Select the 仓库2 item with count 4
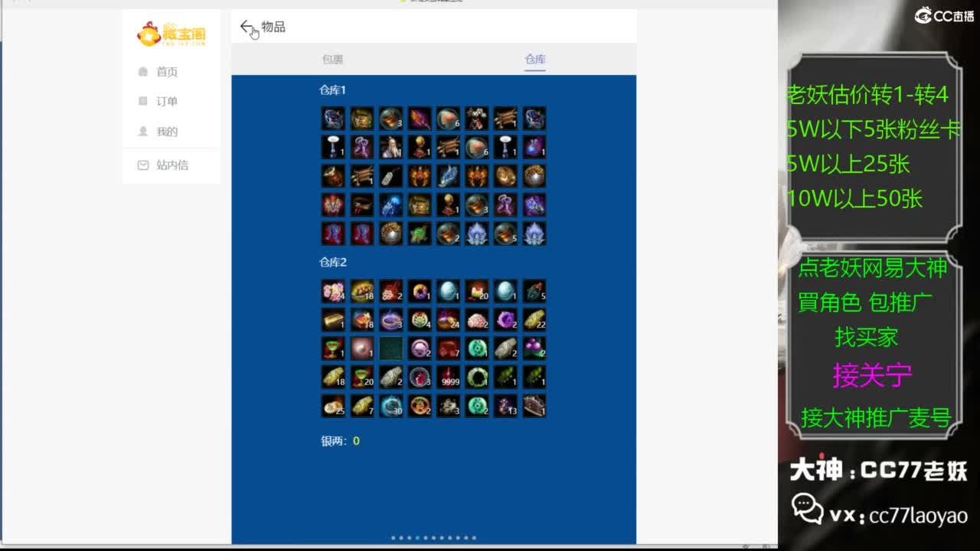Image resolution: width=980 pixels, height=551 pixels. click(x=420, y=319)
